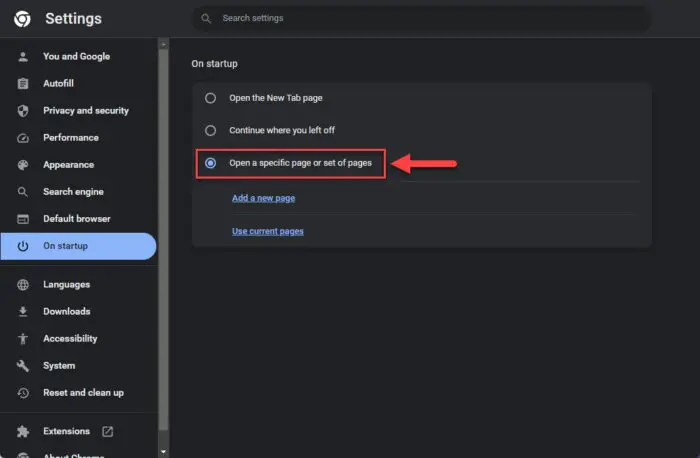Open Appearance settings section
The image size is (700, 458).
pos(79,165)
